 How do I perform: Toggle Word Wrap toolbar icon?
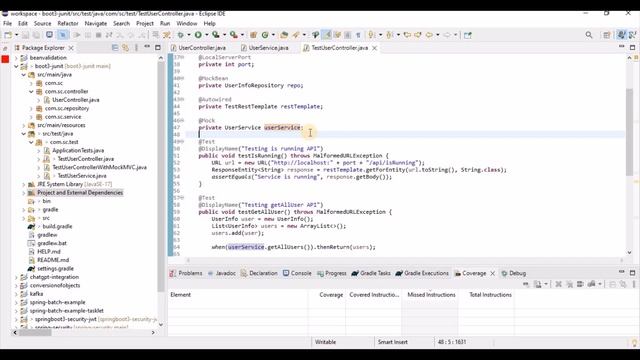coord(337,35)
